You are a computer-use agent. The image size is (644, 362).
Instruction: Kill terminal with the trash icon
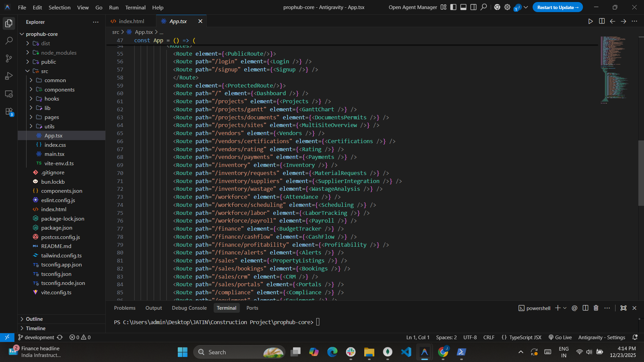596,308
